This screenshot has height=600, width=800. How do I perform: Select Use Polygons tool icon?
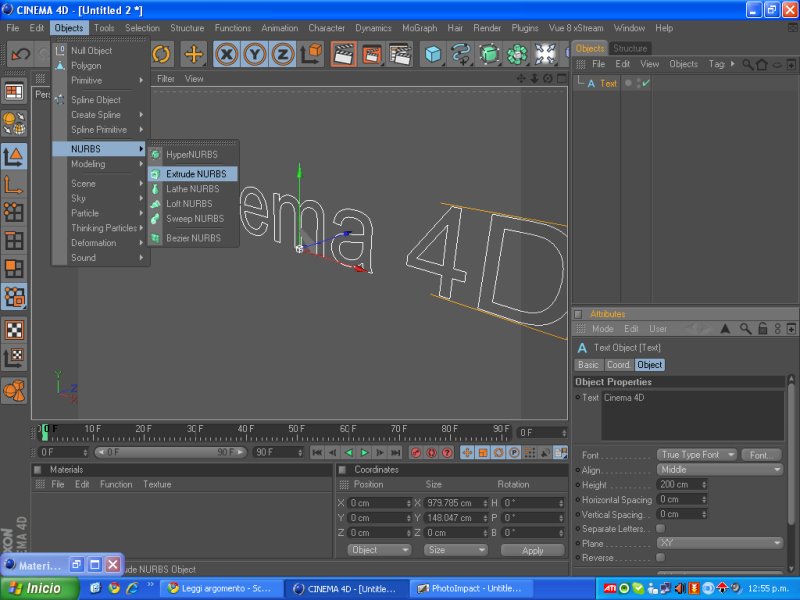pos(14,268)
